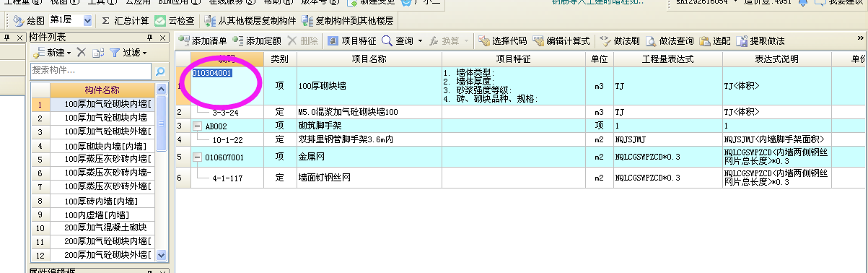Select component 200厚加气混凝土砌块

click(102, 227)
